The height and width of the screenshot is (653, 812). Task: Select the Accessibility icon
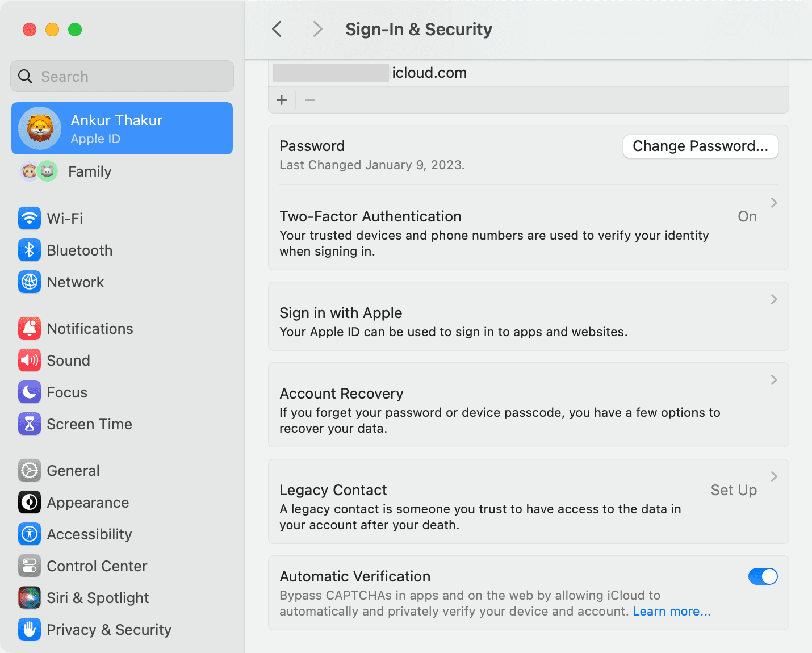point(30,534)
